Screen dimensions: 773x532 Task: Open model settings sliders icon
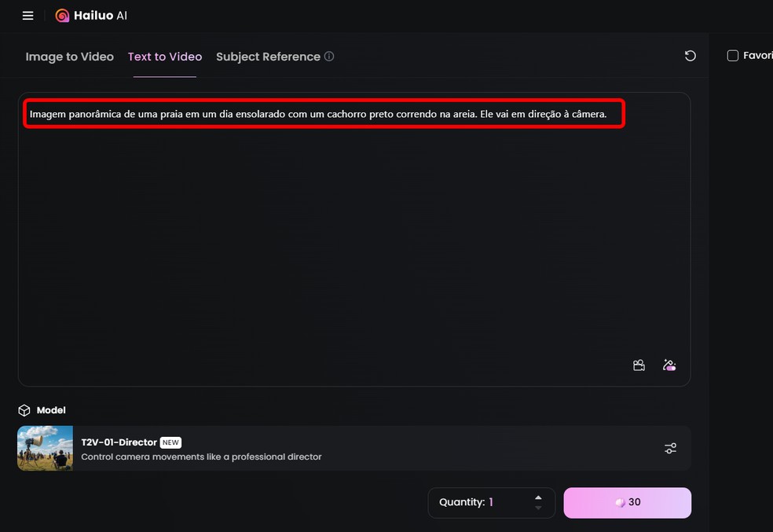point(670,448)
